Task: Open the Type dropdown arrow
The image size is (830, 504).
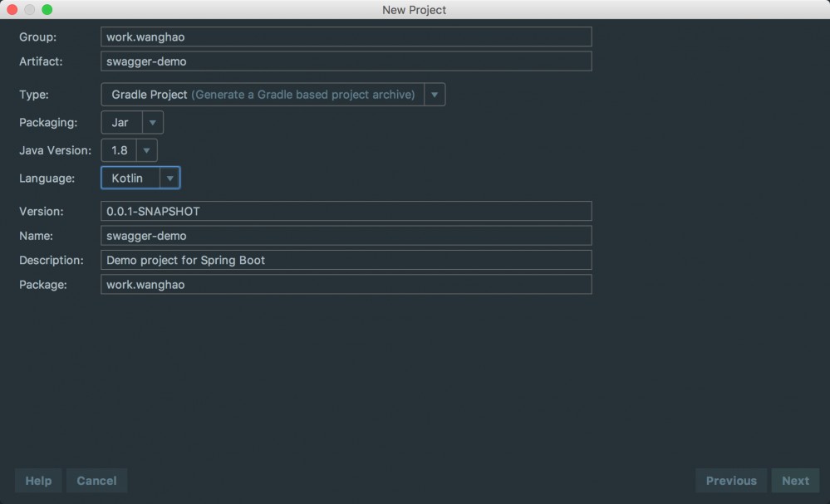Action: (434, 94)
